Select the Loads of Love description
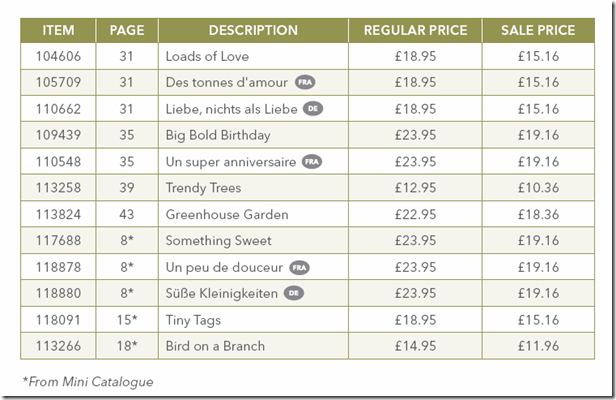Image resolution: width=616 pixels, height=400 pixels. 207,56
